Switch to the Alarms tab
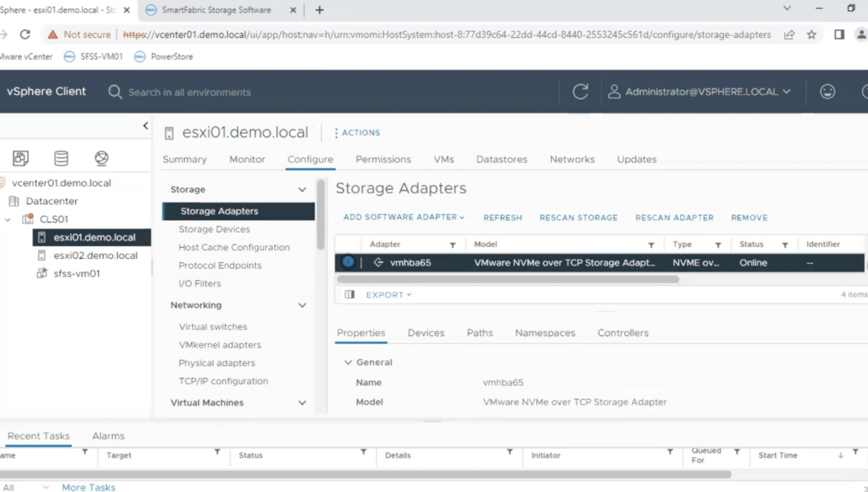This screenshot has height=492, width=868. (x=108, y=436)
